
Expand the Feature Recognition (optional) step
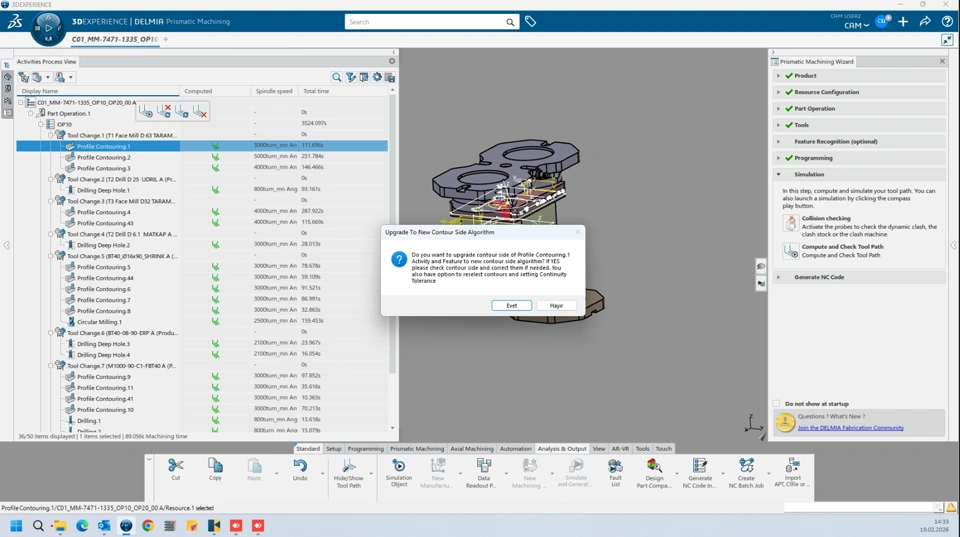[778, 141]
